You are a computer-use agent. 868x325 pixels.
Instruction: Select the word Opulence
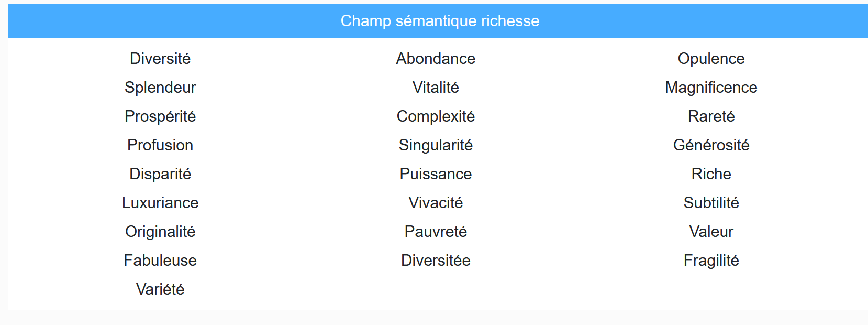(x=711, y=59)
